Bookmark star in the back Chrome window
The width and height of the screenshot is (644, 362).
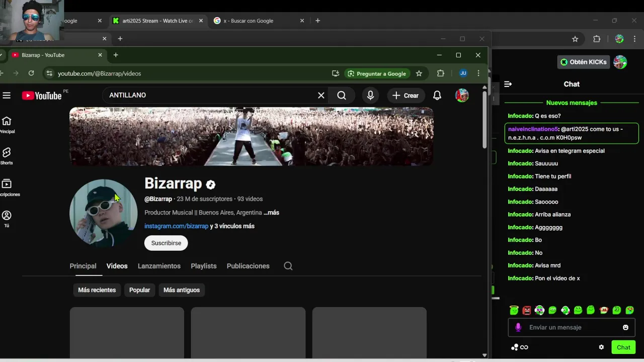(575, 39)
